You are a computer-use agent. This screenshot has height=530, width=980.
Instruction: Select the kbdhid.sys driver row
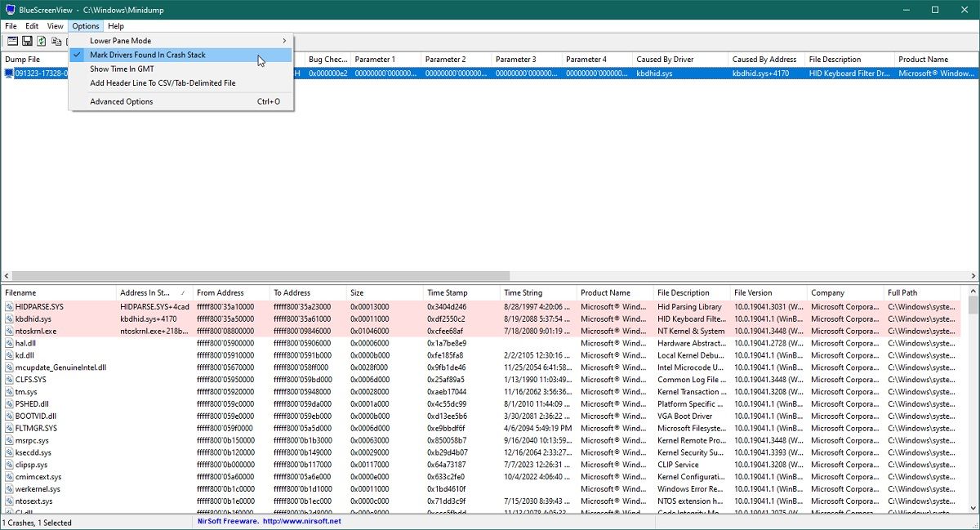[x=49, y=318]
